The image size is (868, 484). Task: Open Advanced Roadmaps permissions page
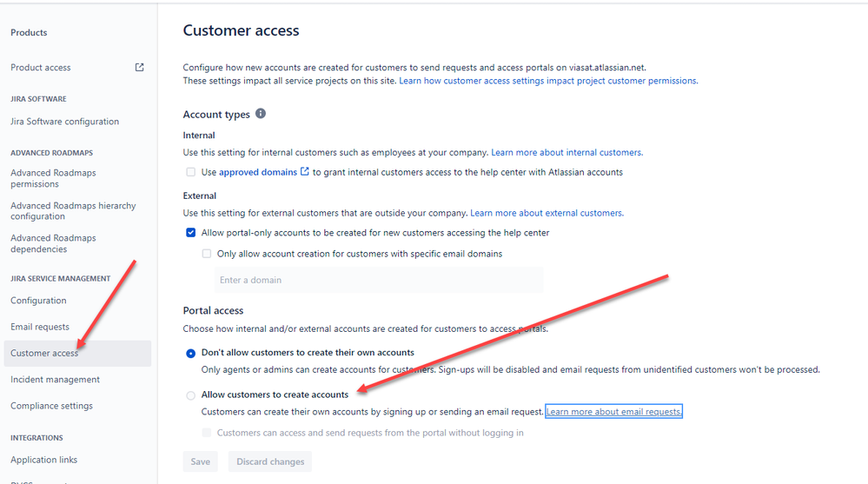point(53,178)
